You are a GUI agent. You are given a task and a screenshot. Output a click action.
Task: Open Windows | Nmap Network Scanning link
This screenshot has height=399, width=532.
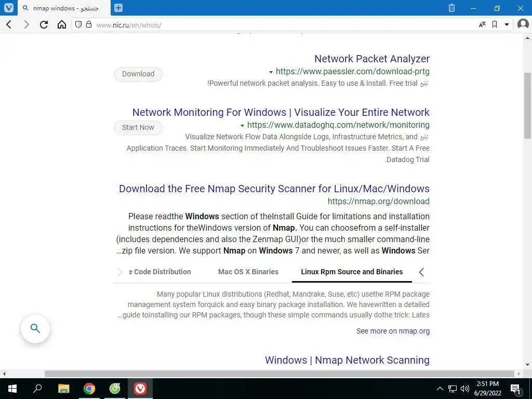[x=347, y=360]
